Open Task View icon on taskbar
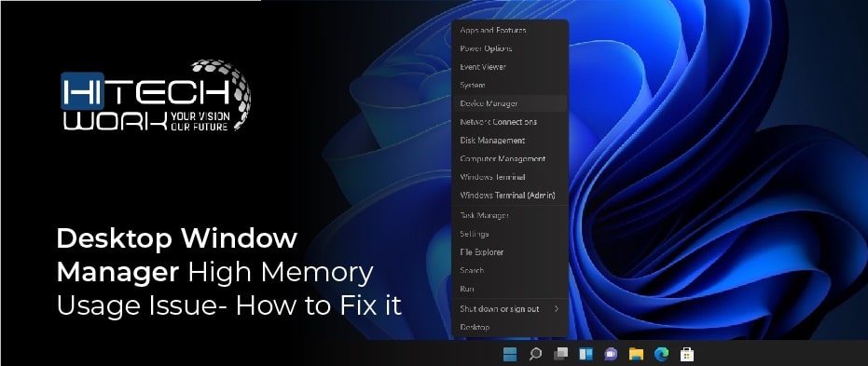This screenshot has height=366, width=868. [x=560, y=354]
